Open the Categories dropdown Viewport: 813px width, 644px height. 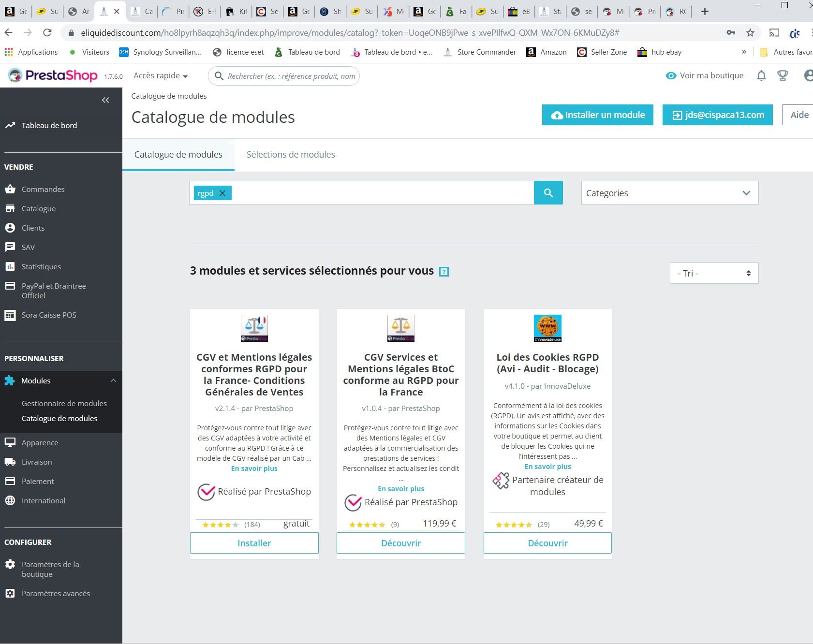coord(670,193)
